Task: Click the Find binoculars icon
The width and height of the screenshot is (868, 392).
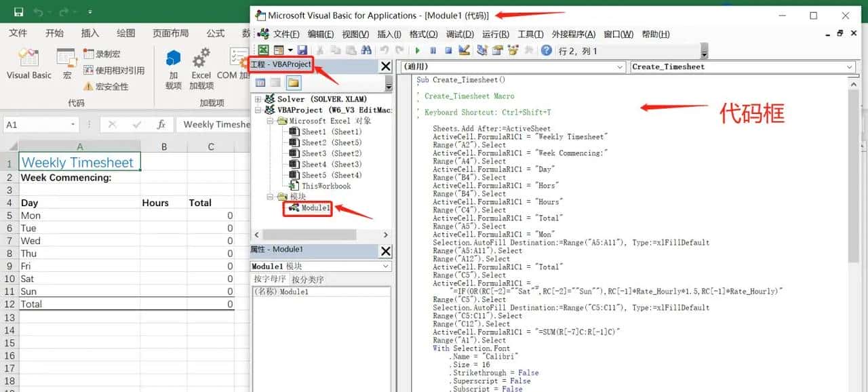Action: tap(366, 50)
